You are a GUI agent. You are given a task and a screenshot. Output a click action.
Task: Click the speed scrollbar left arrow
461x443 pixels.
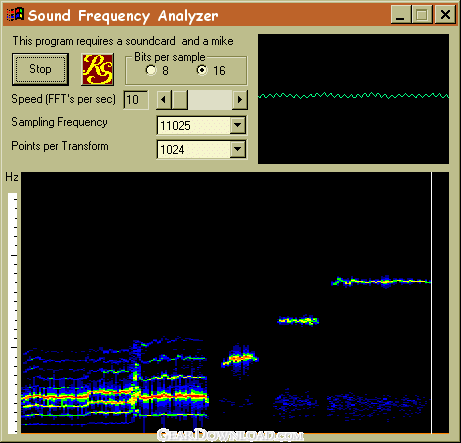(x=164, y=100)
